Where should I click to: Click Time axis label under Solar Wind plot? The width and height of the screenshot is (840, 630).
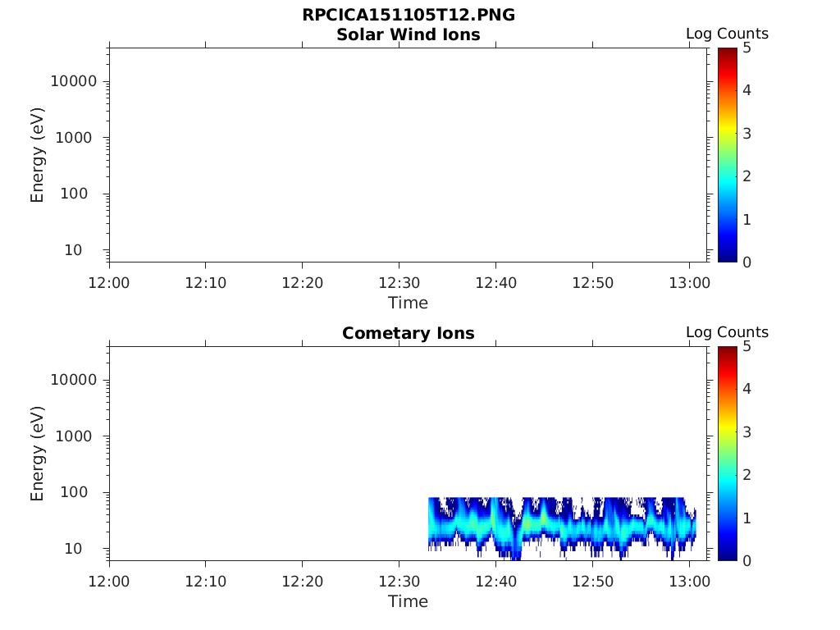pyautogui.click(x=408, y=304)
